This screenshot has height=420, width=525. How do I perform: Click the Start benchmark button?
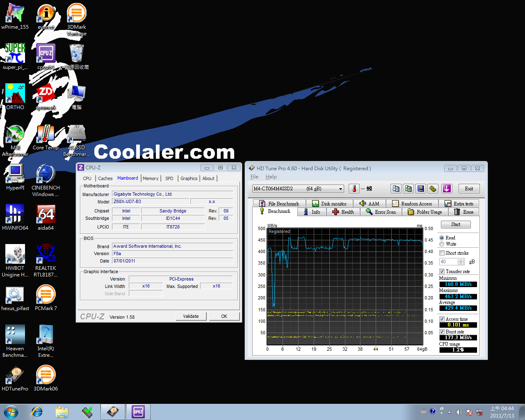point(456,224)
